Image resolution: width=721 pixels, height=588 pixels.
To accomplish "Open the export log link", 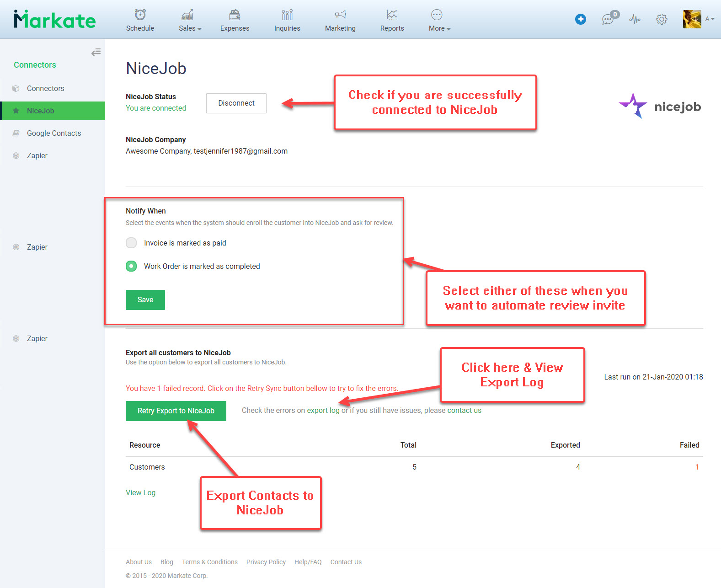I will pyautogui.click(x=323, y=411).
